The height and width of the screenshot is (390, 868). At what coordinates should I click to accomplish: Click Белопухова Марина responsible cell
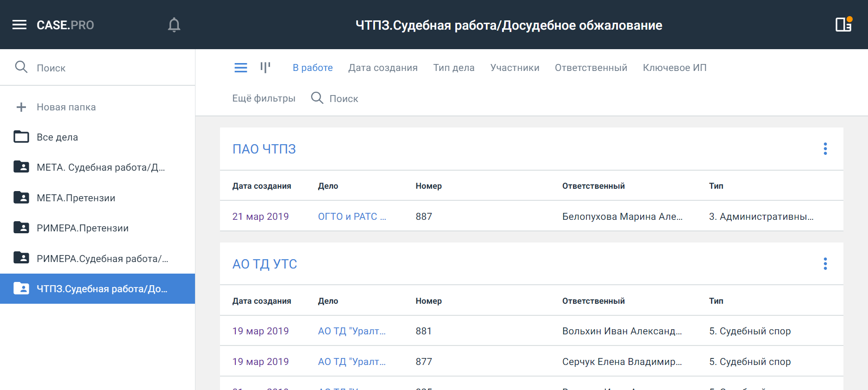coord(623,217)
